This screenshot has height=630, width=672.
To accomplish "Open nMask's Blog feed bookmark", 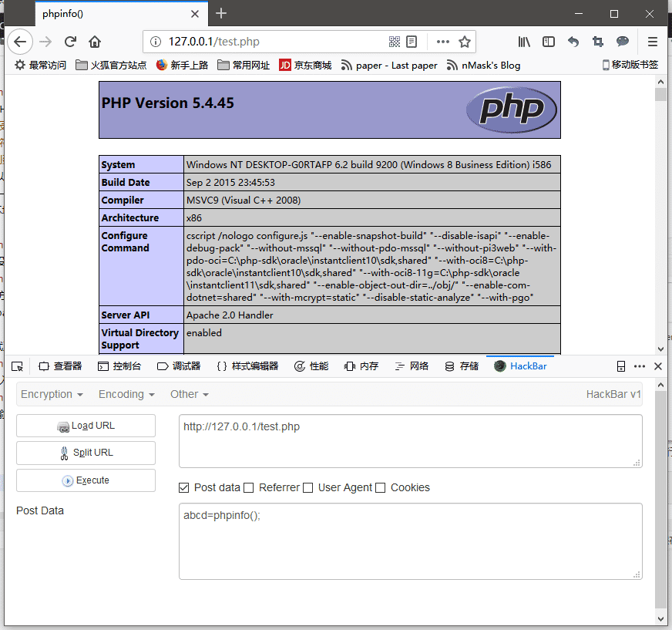I will click(483, 66).
